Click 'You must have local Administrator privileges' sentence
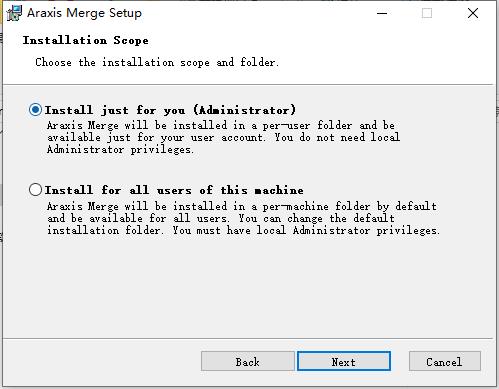The width and height of the screenshot is (499, 389). (306, 230)
